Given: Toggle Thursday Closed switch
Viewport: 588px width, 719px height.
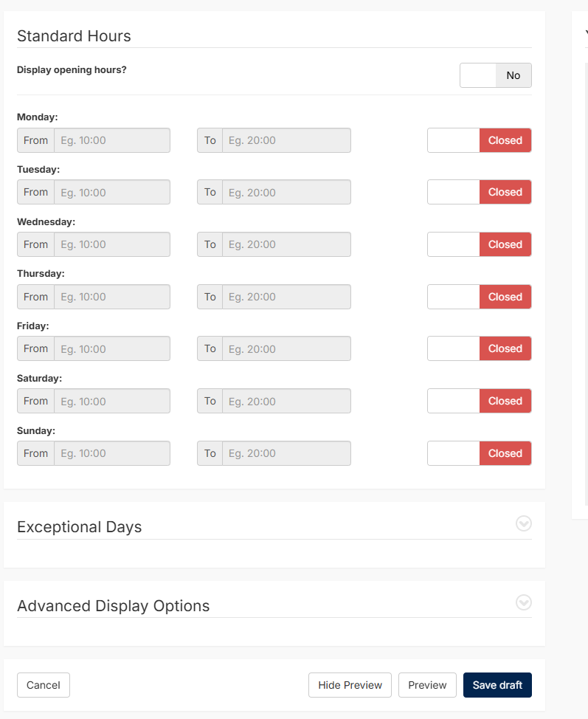Looking at the screenshot, I should point(480,297).
